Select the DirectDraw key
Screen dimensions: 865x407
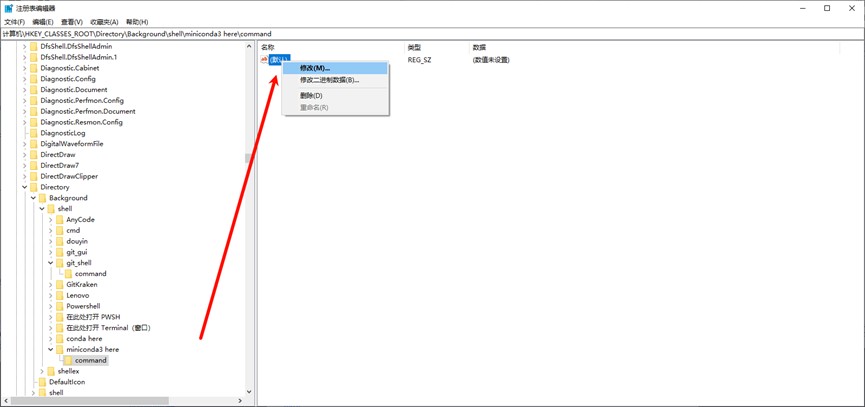(x=58, y=154)
